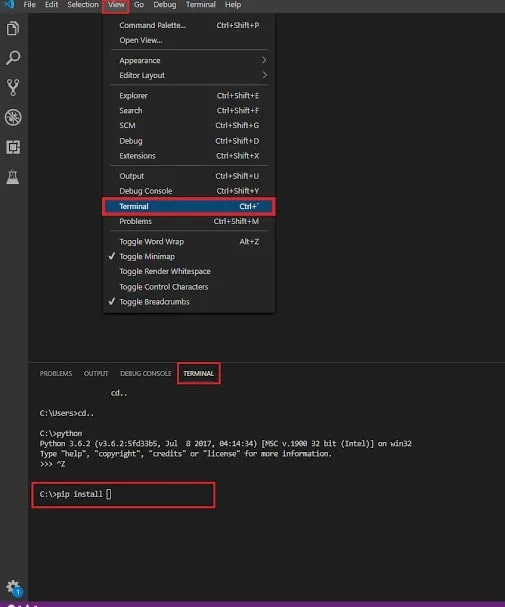Image resolution: width=505 pixels, height=607 pixels.
Task: Open the Explorer files icon in activity bar
Action: coord(13,28)
